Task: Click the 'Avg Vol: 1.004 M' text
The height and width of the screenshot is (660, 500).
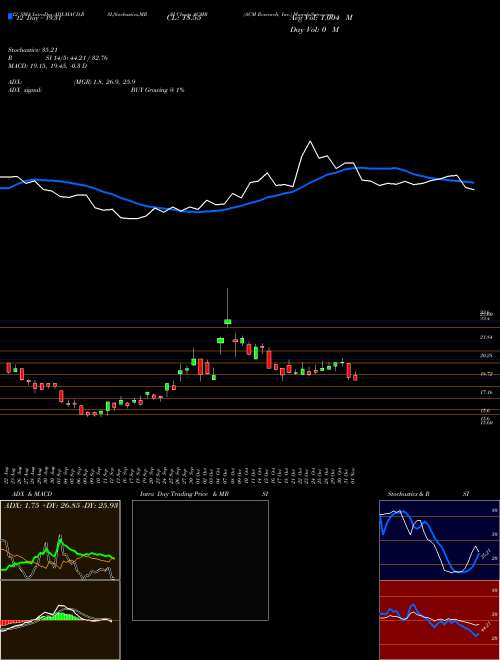Action: (322, 18)
